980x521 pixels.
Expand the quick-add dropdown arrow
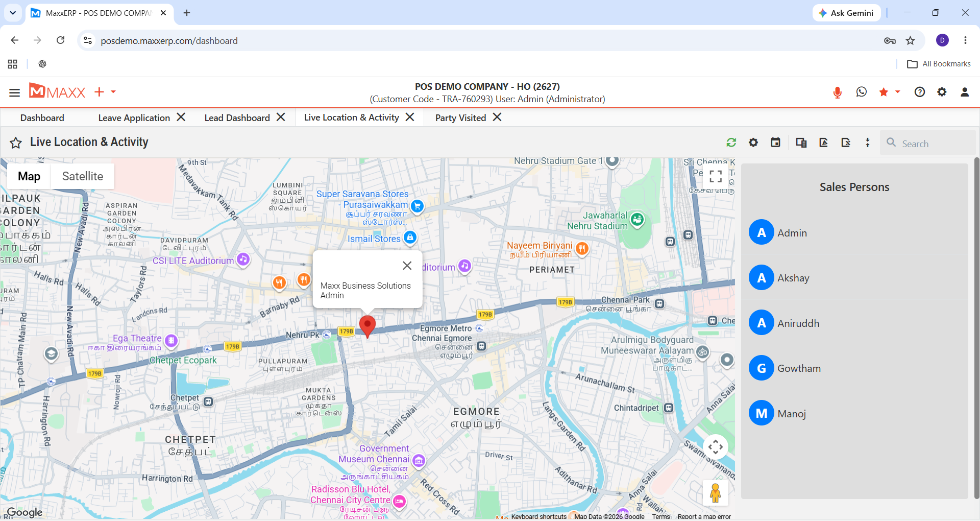(x=113, y=92)
